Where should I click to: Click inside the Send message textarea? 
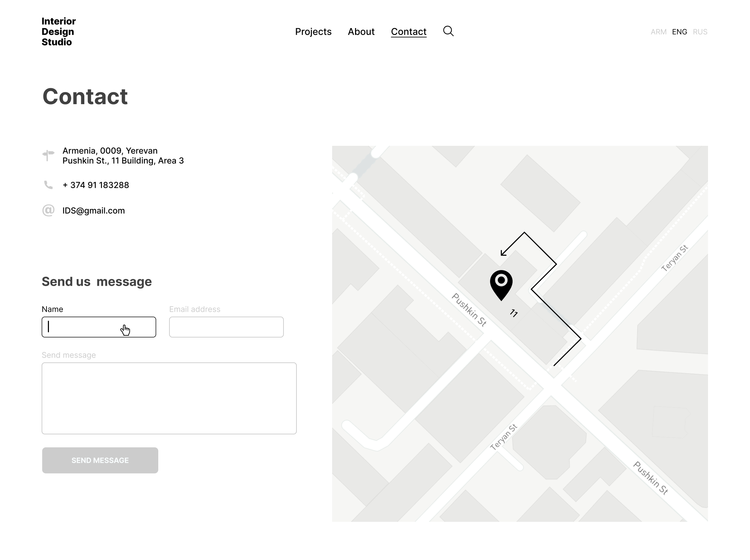(x=169, y=399)
